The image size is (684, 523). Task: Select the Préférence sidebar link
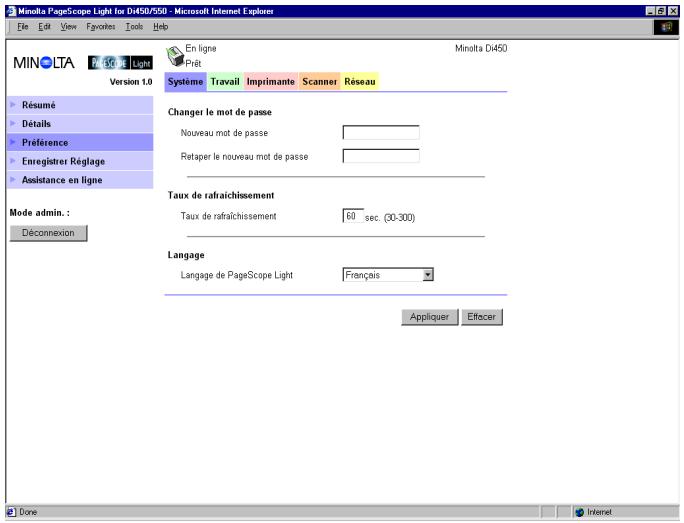(80, 143)
